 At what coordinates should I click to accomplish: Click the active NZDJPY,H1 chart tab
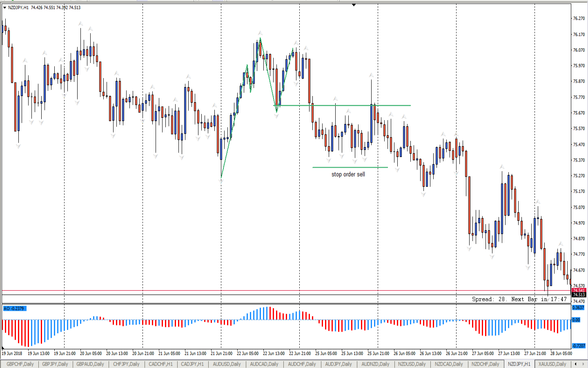[x=519, y=364]
